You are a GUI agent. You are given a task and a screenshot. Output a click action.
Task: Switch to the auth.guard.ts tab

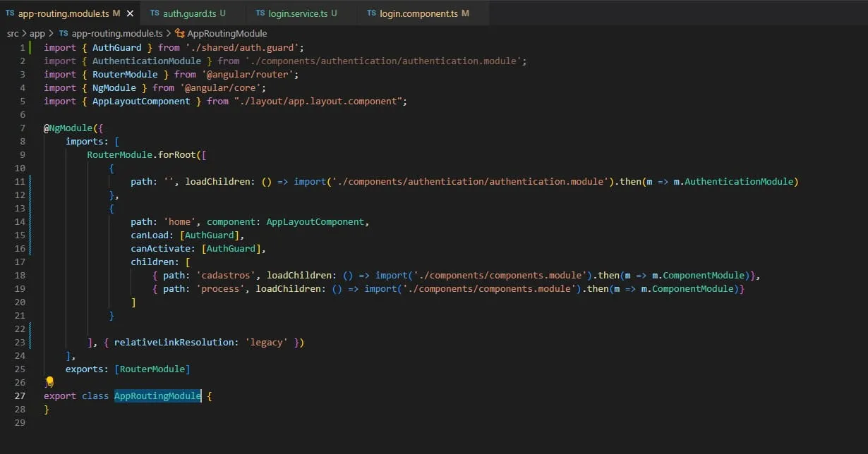coord(190,13)
